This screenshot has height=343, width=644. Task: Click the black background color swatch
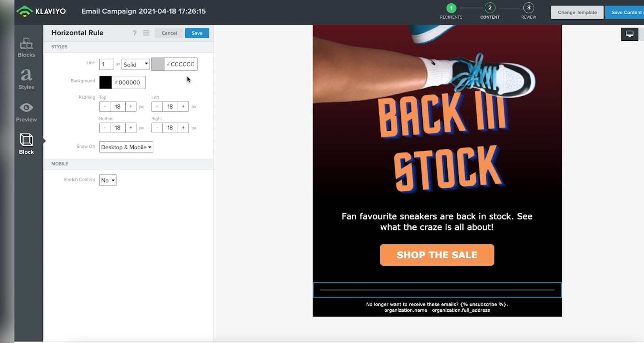point(105,82)
